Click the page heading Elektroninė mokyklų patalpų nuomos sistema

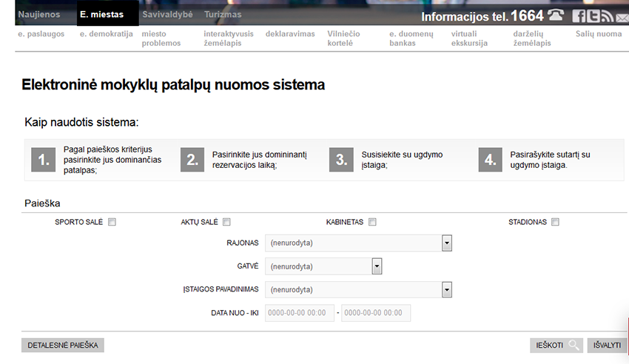pyautogui.click(x=173, y=85)
